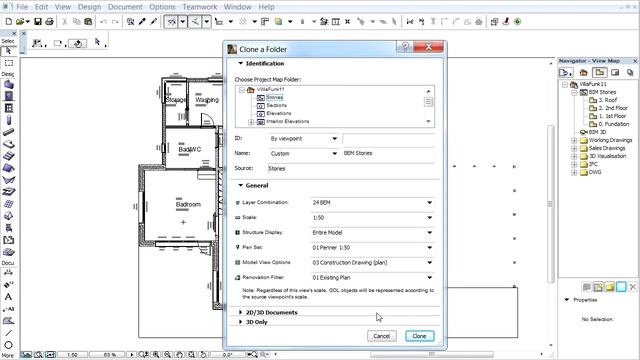
Task: Open the Renovation Filter dropdown
Action: (x=372, y=278)
